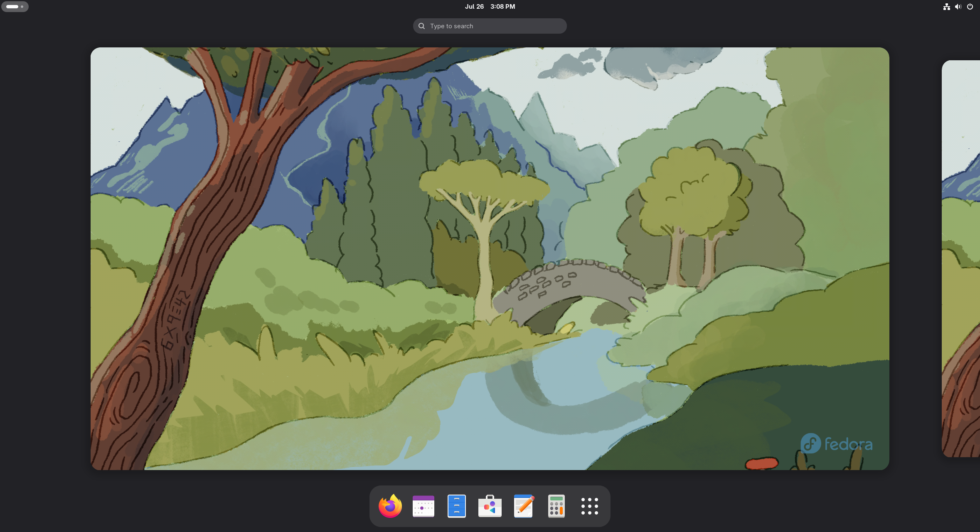Click the 6X9=42 carving on the tree trunk
This screenshot has height=532, width=980.
pyautogui.click(x=175, y=320)
